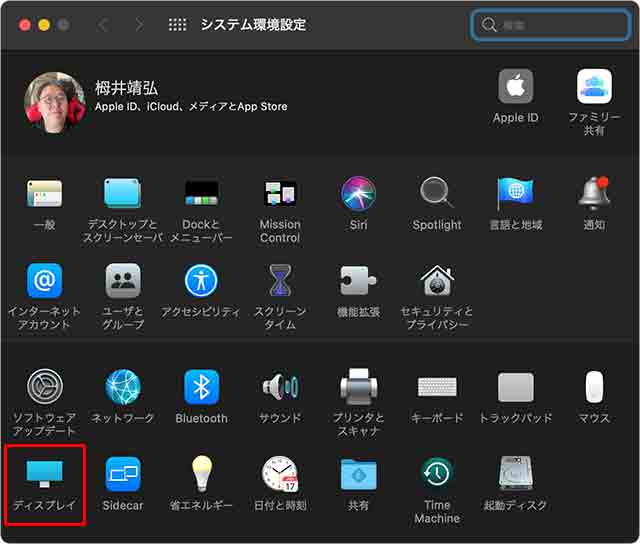Close the システム環境設定 window
Viewport: 640px width, 544px height.
(x=25, y=25)
